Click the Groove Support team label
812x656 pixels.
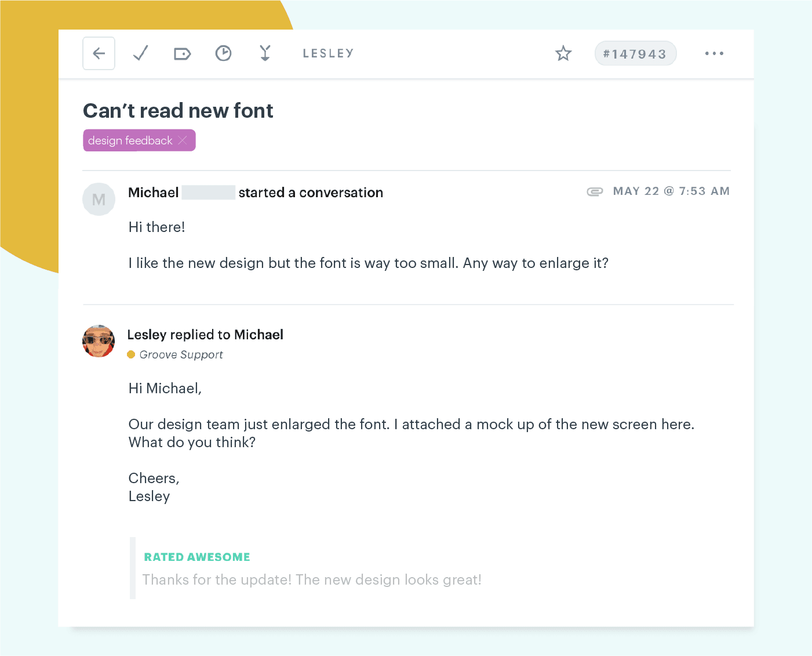(x=181, y=354)
